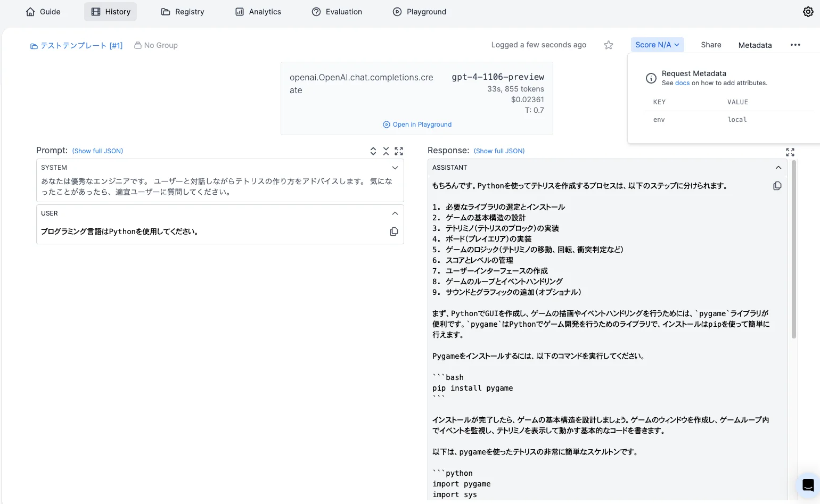Click the docs link in Request Metadata
This screenshot has width=820, height=504.
pos(682,83)
